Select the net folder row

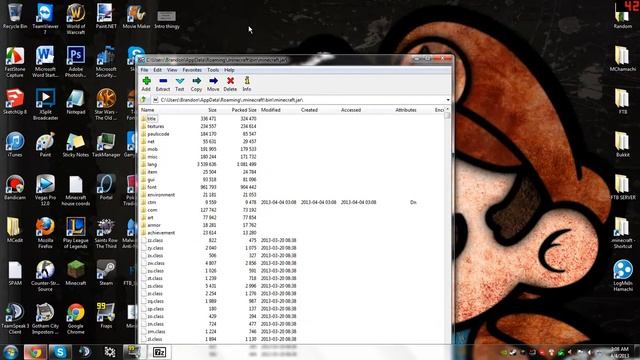pos(292,141)
